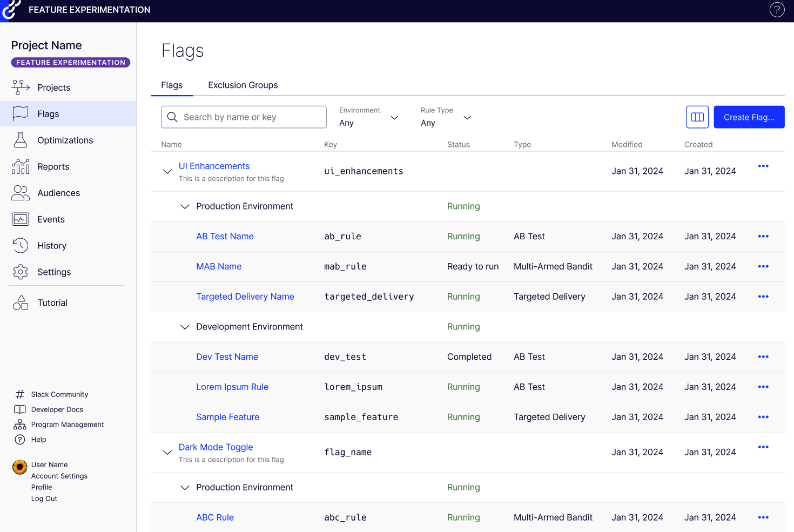
Task: Open more options for Dev Test Name row
Action: point(763,356)
